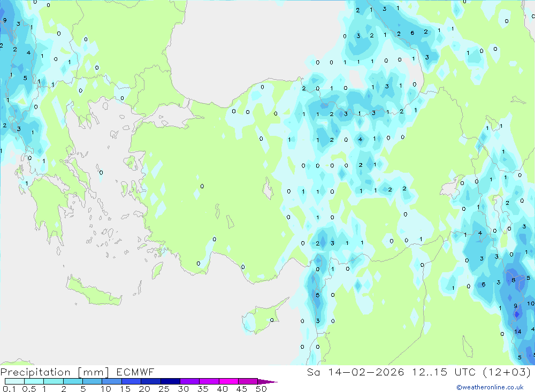Click the purple above-50 arrow tip of legend

[x=267, y=382]
